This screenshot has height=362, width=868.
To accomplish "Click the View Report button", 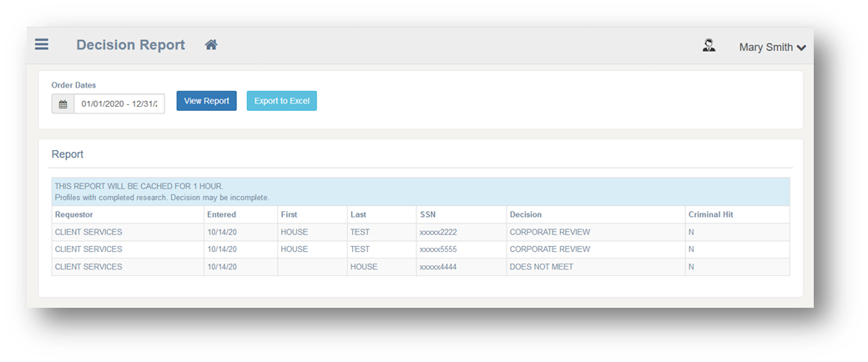I will coord(206,101).
